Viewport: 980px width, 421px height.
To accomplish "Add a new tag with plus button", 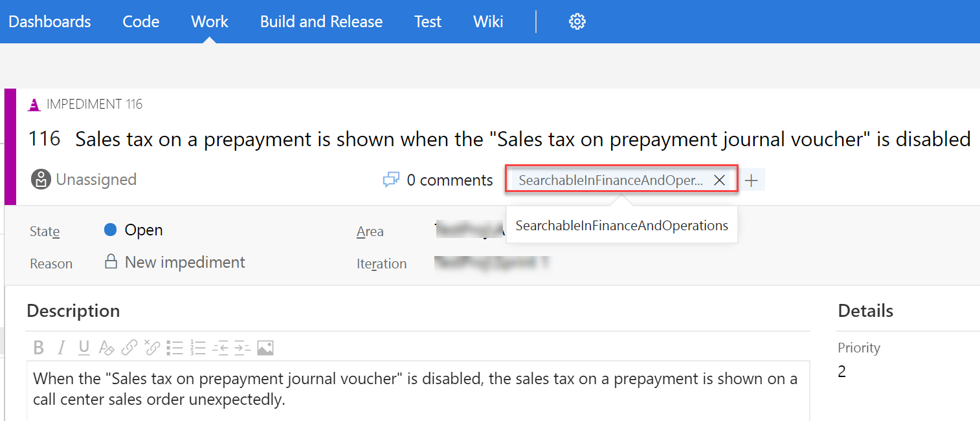I will [751, 180].
